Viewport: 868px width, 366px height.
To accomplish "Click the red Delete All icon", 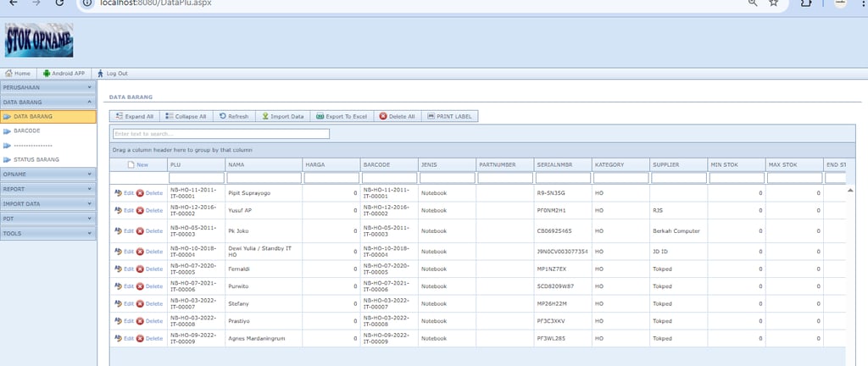I will coord(383,116).
